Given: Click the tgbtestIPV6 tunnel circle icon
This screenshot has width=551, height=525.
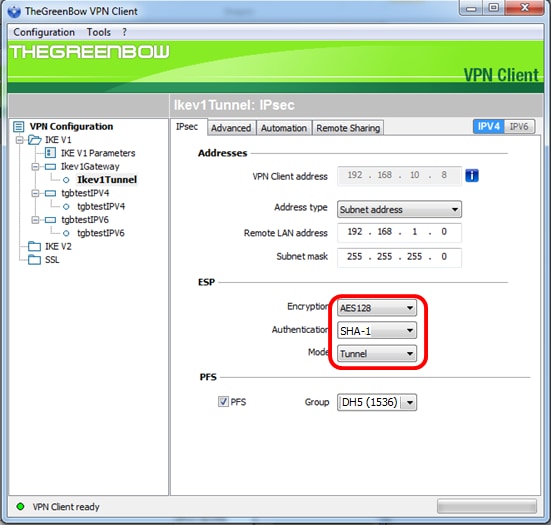Looking at the screenshot, I should (66, 233).
